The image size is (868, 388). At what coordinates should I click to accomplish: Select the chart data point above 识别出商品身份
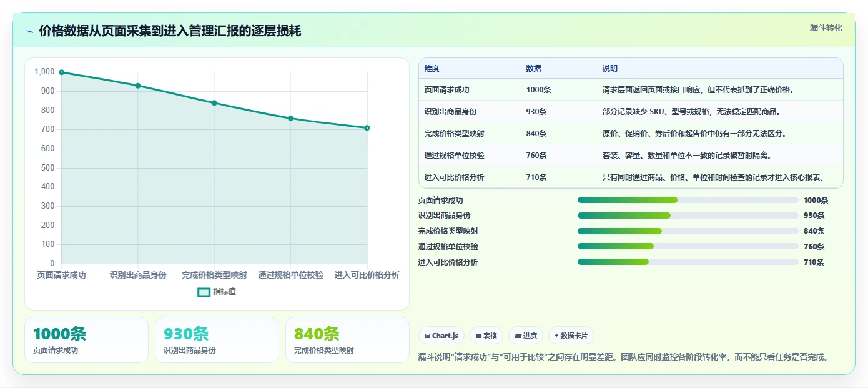point(138,86)
